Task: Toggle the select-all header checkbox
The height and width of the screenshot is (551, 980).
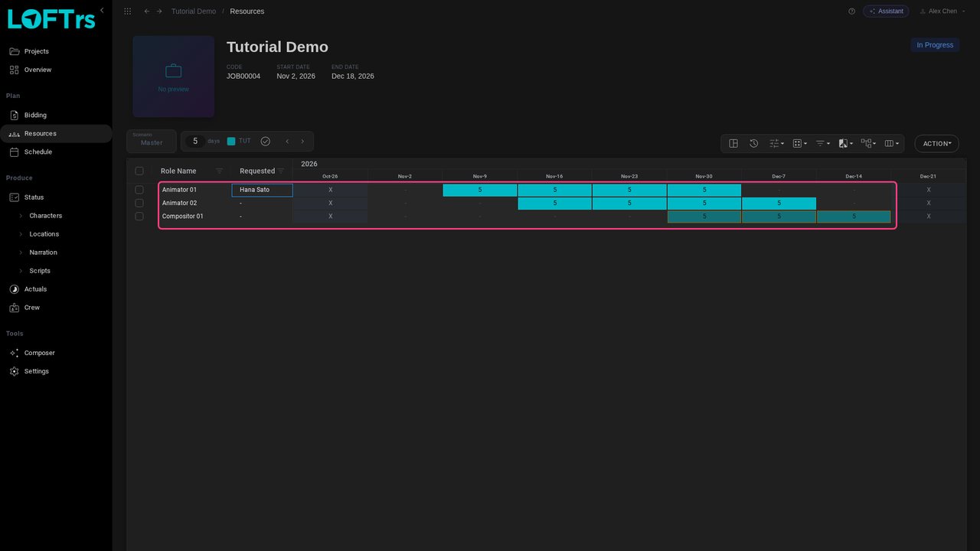Action: [x=139, y=171]
